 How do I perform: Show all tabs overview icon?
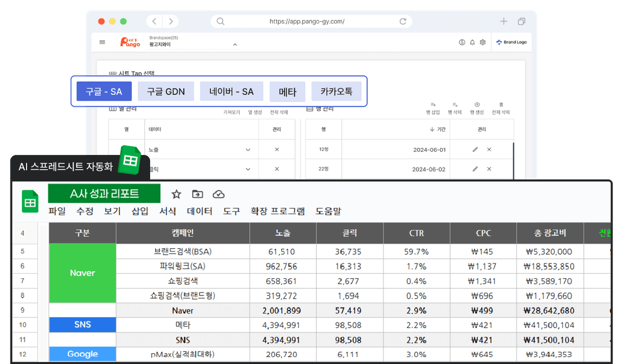pos(521,21)
